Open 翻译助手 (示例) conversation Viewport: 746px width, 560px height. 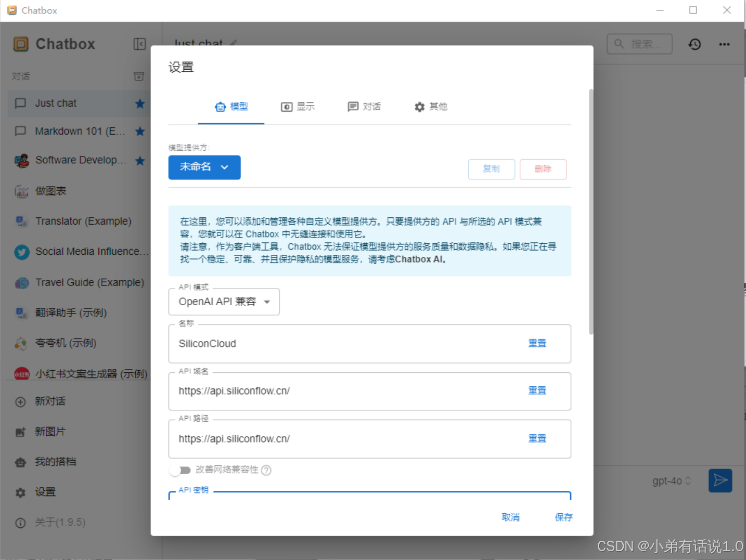[x=78, y=312]
